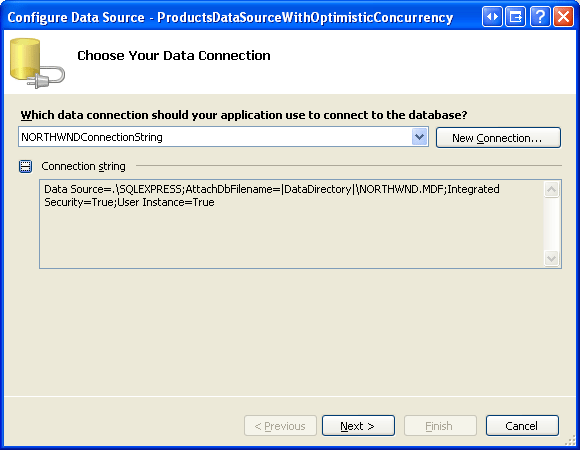The image size is (580, 450).
Task: Click inside the connection string text box
Action: [x=291, y=224]
